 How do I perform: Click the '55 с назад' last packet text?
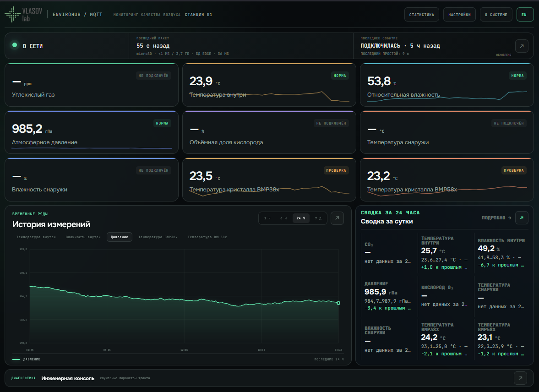pos(153,46)
